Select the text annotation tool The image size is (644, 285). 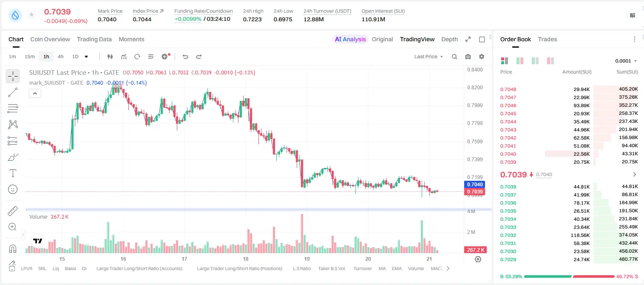pyautogui.click(x=13, y=173)
